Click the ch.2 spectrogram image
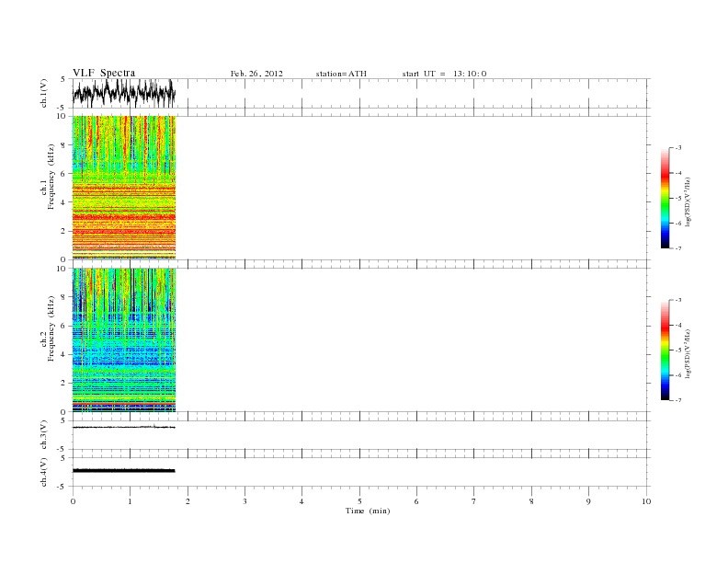The image size is (728, 563). click(x=124, y=340)
